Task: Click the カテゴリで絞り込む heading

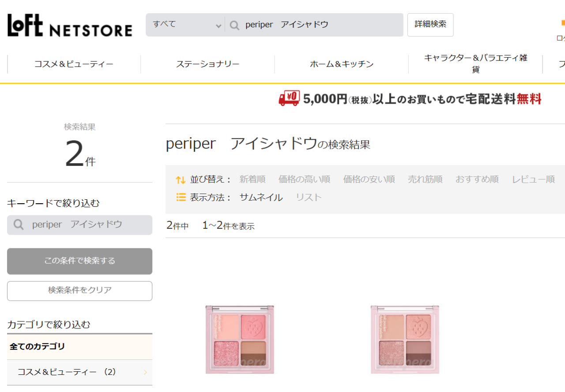Action: (x=49, y=325)
